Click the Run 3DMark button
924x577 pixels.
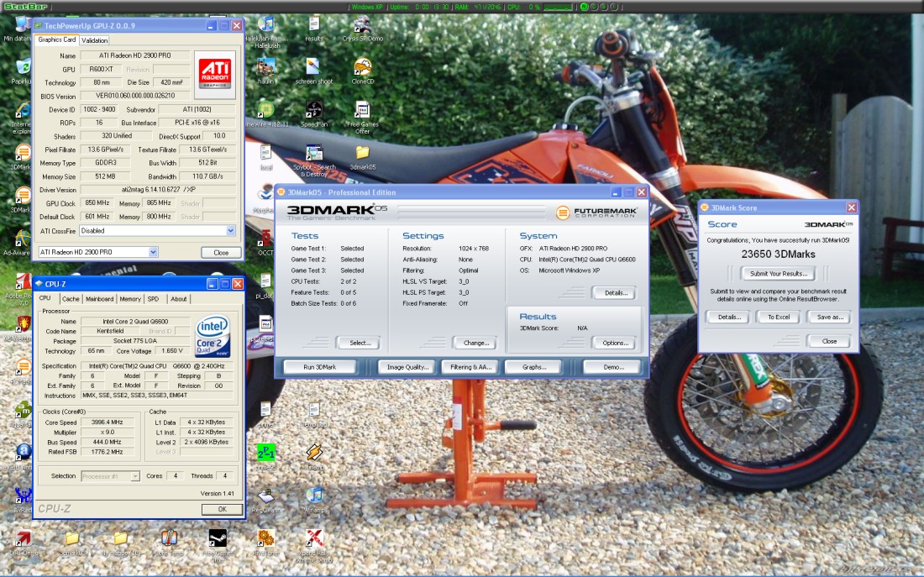click(319, 366)
